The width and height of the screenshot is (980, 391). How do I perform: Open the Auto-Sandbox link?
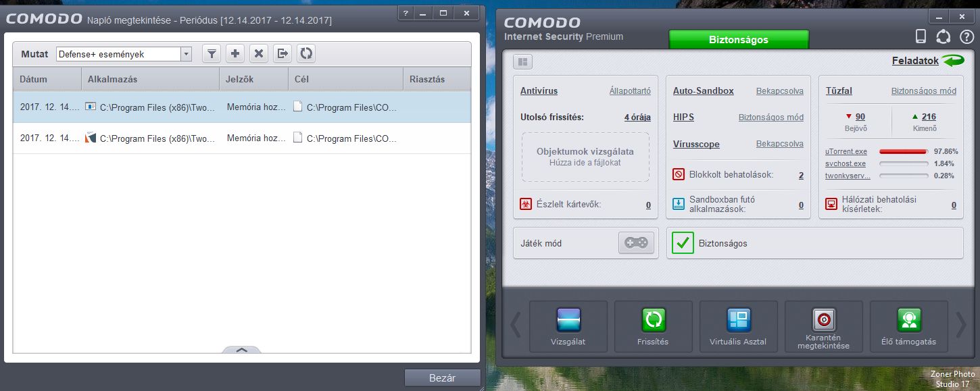click(x=703, y=90)
